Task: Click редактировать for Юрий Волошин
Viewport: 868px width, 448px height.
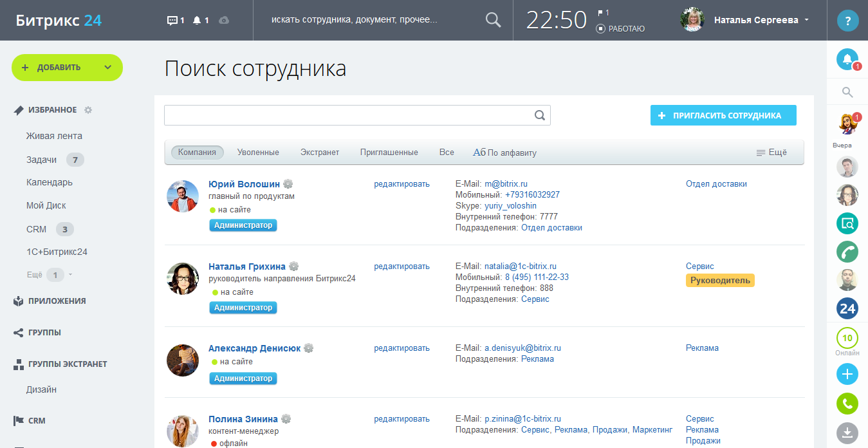Action: (x=402, y=184)
